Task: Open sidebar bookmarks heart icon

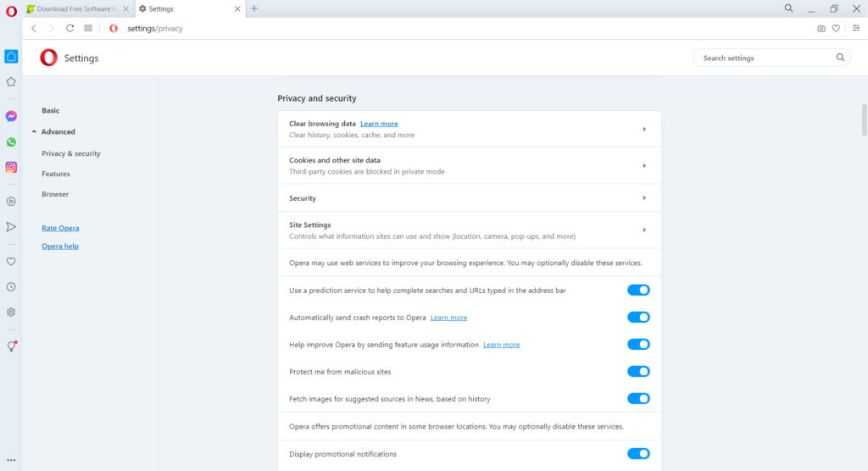Action: click(11, 261)
